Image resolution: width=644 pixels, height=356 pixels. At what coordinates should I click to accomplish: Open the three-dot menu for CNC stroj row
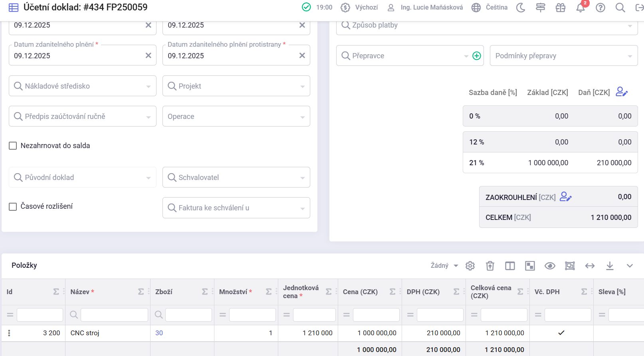9,333
